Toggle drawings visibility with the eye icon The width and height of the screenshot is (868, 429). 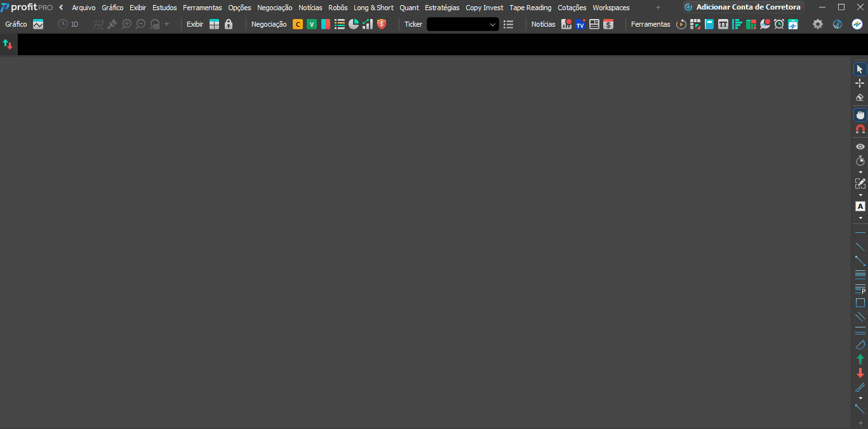click(860, 147)
